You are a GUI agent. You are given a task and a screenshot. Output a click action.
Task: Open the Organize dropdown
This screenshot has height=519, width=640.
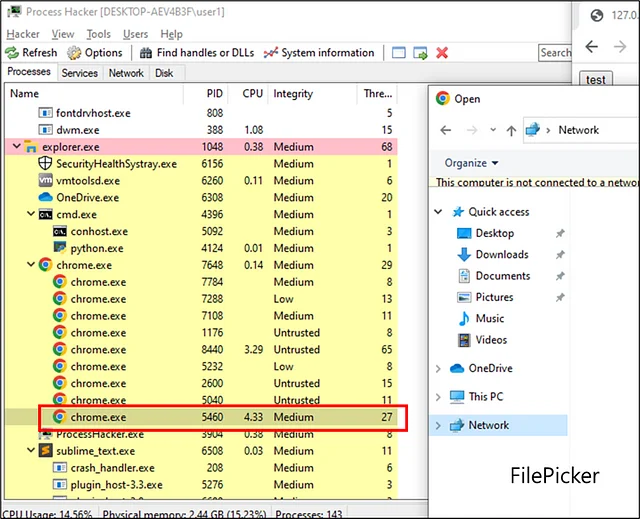click(471, 163)
